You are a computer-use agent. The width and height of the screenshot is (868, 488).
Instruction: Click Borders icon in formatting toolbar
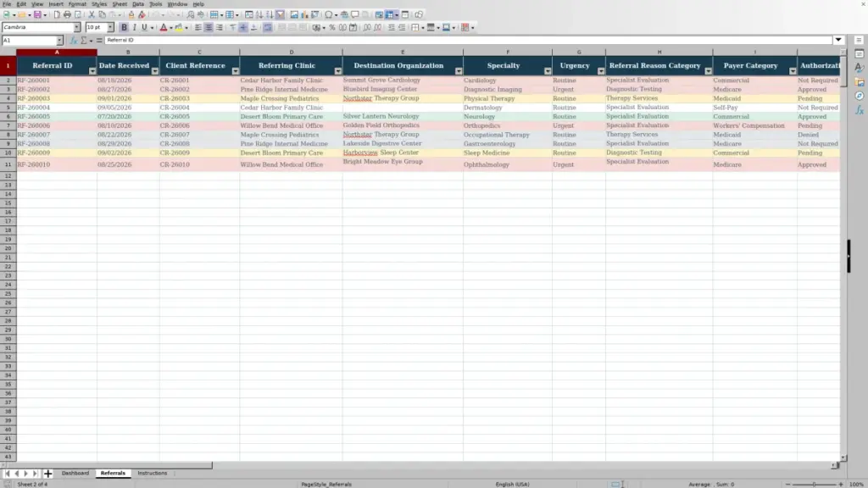415,27
